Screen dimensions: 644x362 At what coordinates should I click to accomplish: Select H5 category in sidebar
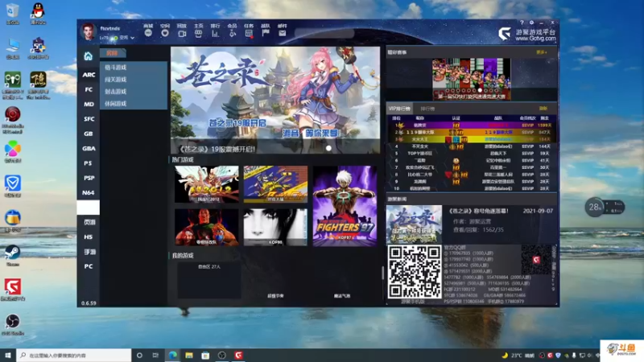pos(89,237)
